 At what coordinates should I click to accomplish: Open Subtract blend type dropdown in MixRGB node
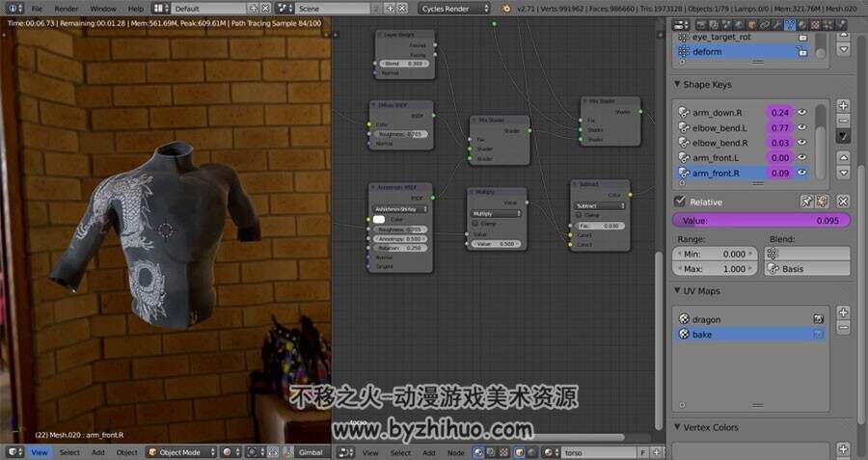click(600, 206)
